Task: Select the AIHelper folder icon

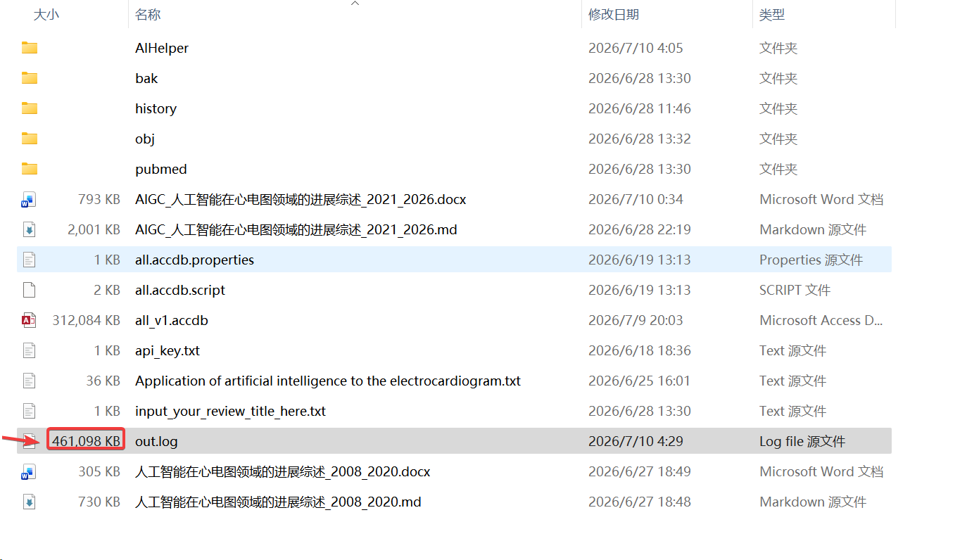Action: pos(29,48)
